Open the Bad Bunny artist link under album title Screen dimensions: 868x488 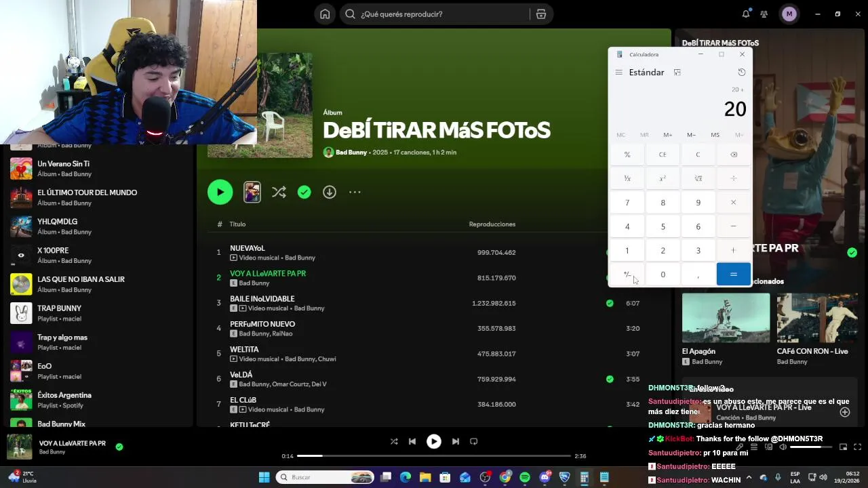click(x=351, y=152)
